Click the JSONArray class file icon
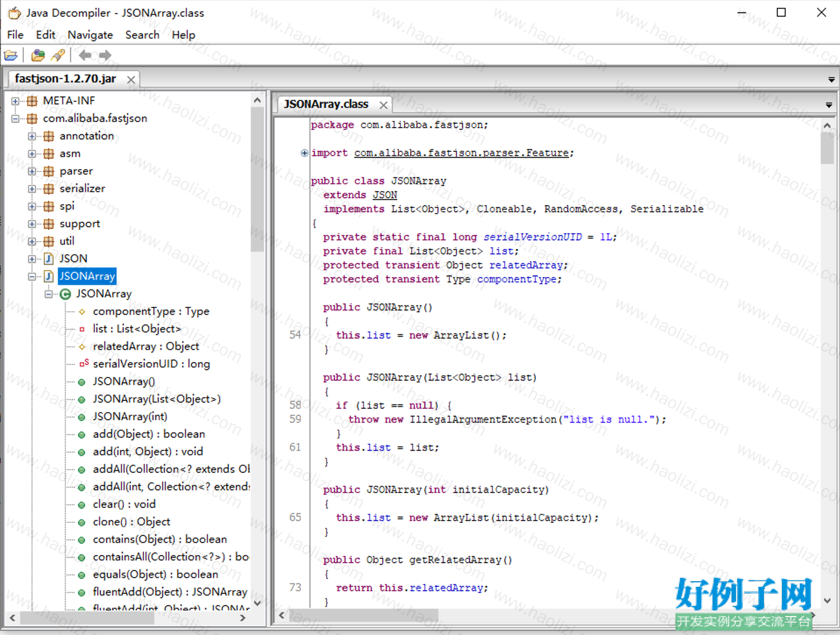 coord(49,276)
